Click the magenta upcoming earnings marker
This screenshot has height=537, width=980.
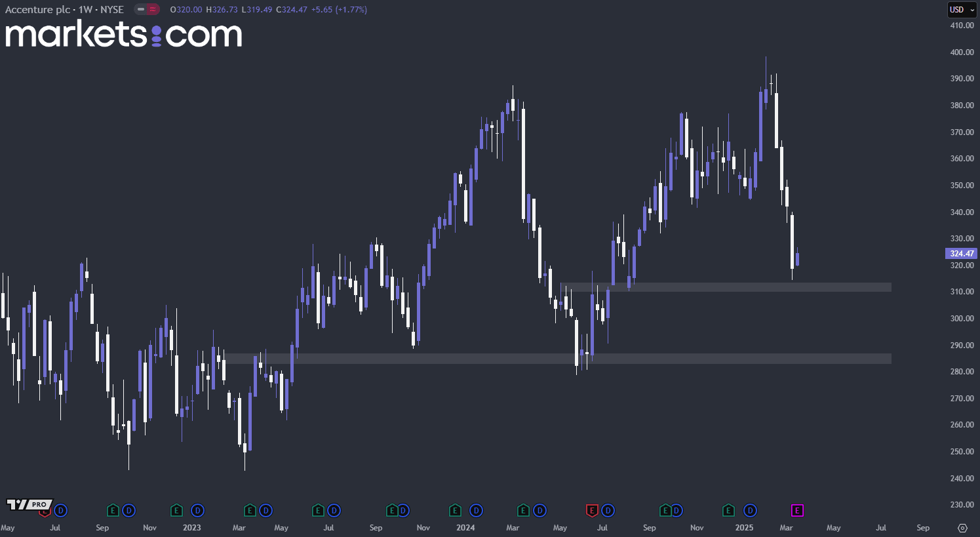(797, 510)
